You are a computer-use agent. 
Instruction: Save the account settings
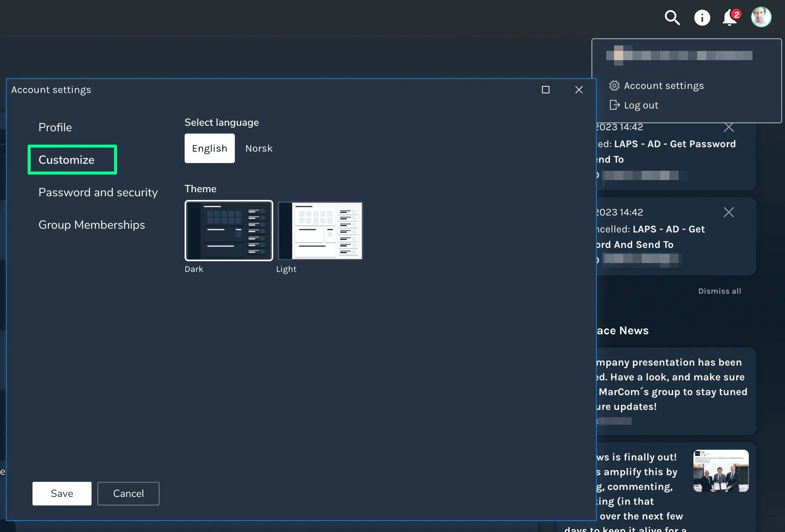(62, 493)
